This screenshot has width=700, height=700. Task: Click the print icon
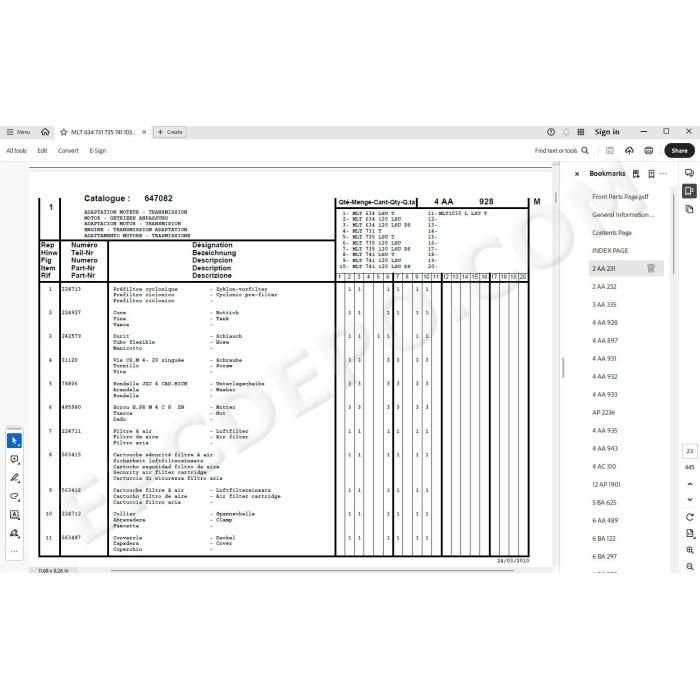click(649, 150)
